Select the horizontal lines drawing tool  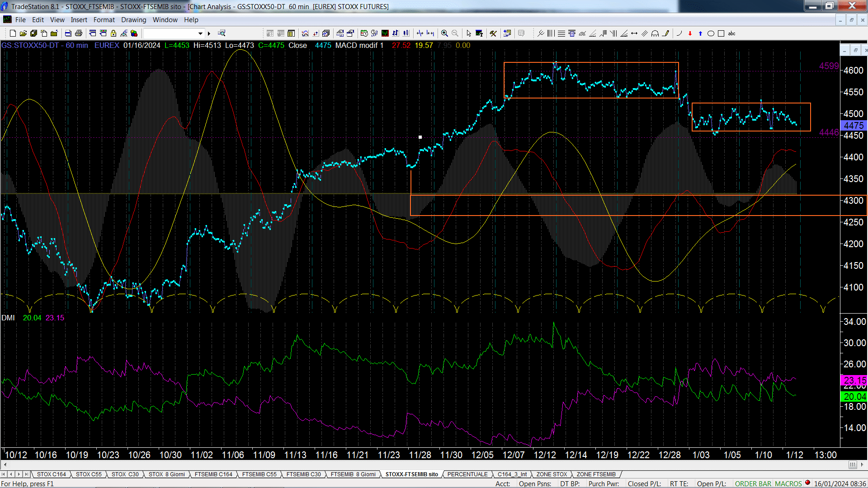pyautogui.click(x=561, y=33)
